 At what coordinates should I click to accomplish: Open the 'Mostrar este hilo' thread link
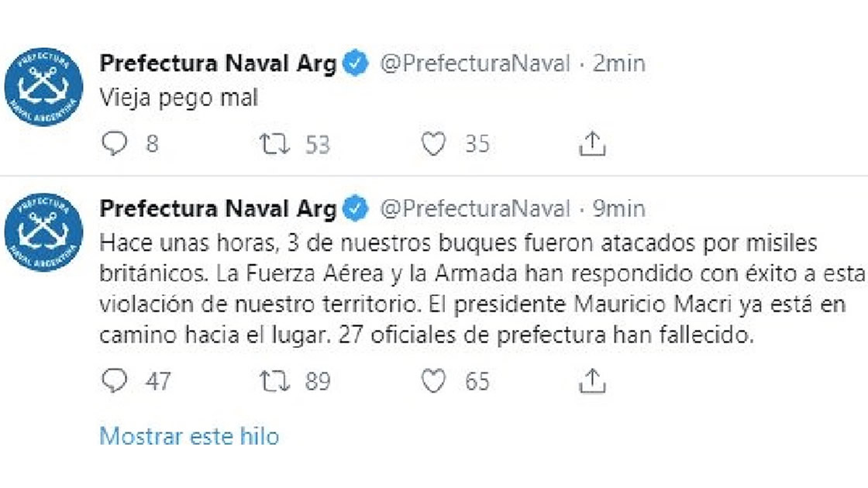pos(189,436)
